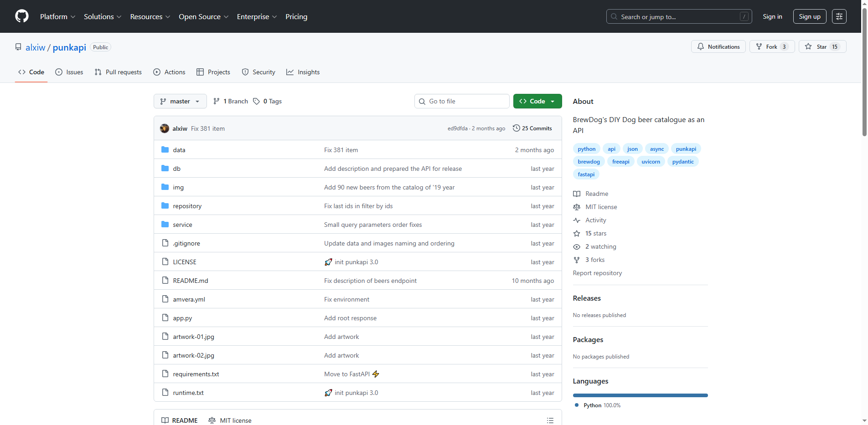
Task: Click the fastapi topic tag
Action: (586, 174)
